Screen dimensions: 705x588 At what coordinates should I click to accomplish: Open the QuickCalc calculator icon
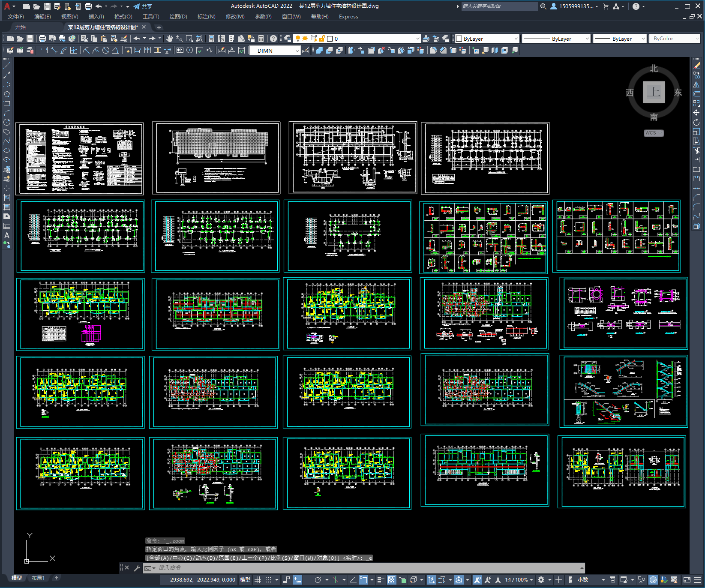click(x=261, y=39)
